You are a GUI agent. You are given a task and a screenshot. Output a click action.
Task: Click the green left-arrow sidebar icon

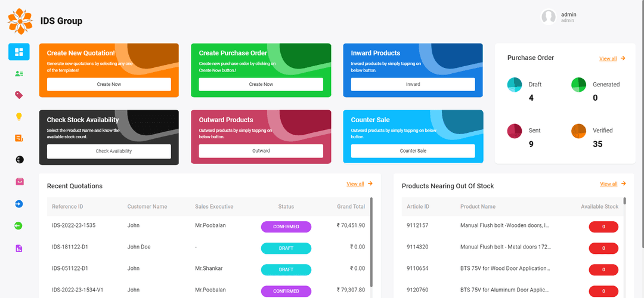[19, 226]
